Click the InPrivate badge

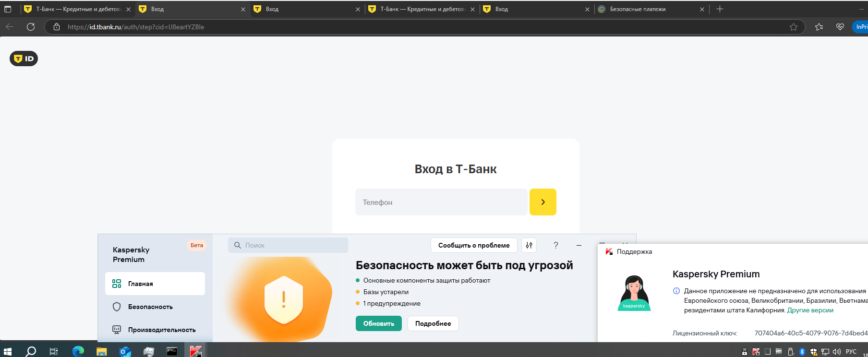coord(860,27)
